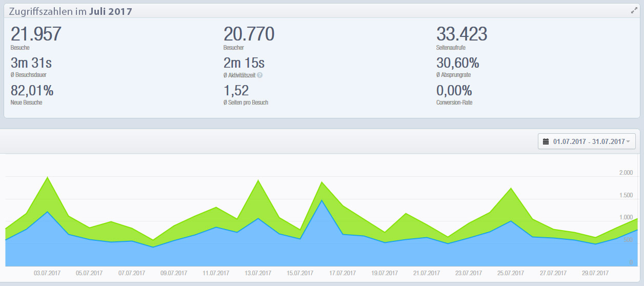The width and height of the screenshot is (644, 286).
Task: Click the 13.07.2017 x-axis date label
Action: tap(258, 273)
